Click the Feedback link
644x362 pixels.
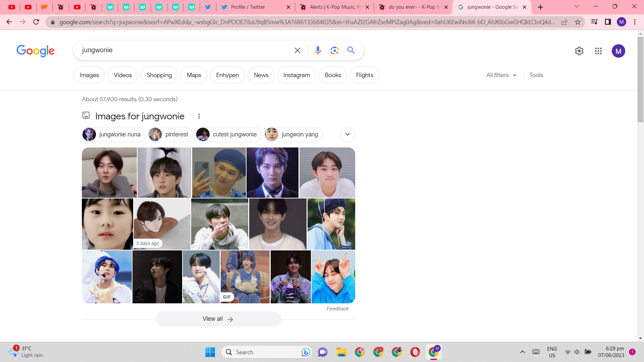click(x=337, y=309)
